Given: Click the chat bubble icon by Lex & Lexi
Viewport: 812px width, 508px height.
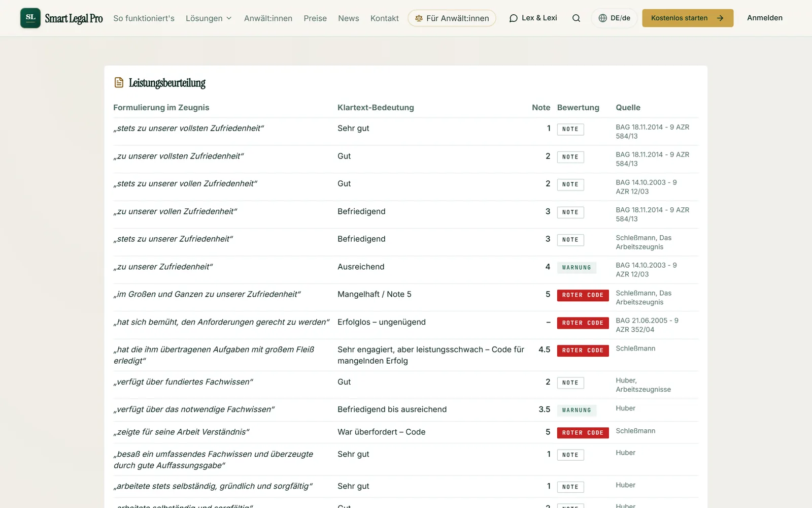Looking at the screenshot, I should (514, 18).
